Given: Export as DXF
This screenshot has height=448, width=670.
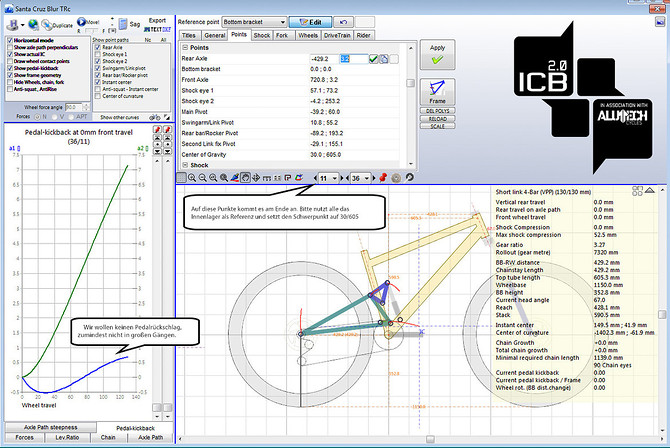Looking at the screenshot, I should click(166, 29).
